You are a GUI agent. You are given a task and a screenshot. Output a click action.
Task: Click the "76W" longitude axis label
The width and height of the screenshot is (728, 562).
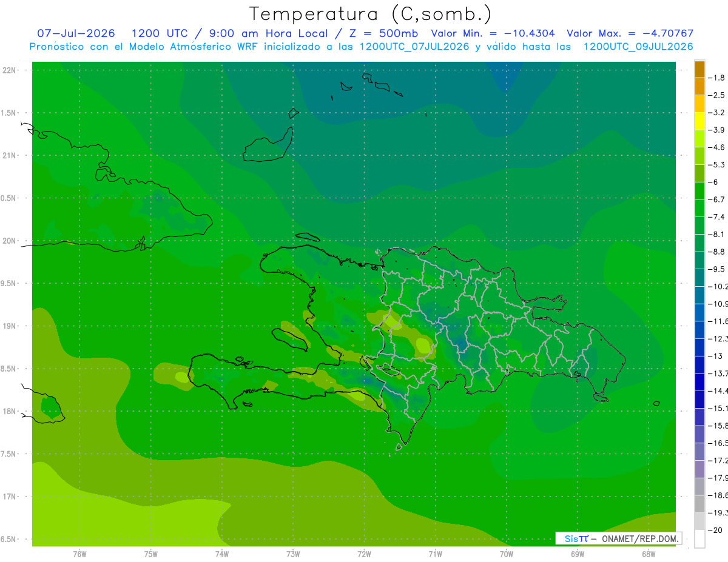pyautogui.click(x=79, y=554)
